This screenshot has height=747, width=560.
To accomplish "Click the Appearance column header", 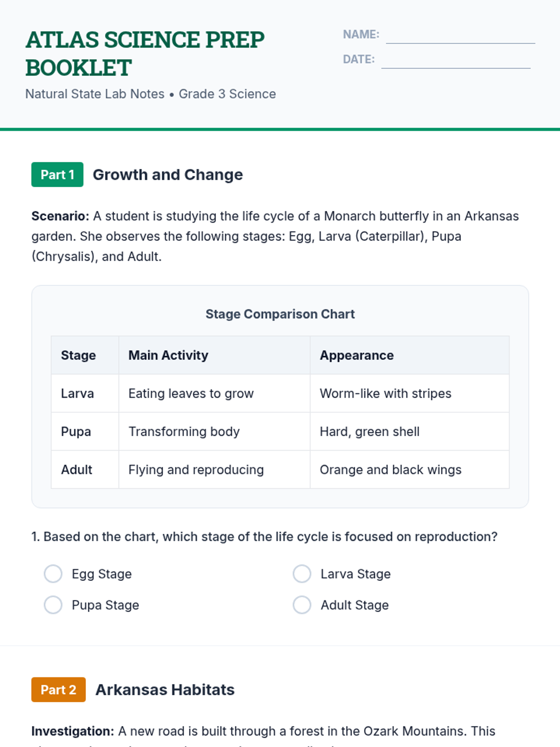I will click(357, 355).
